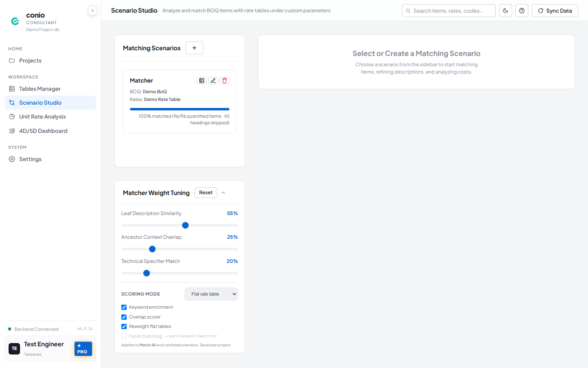Focus the search items, rates, codes field
Screen dimensions: 588x368
coord(449,11)
